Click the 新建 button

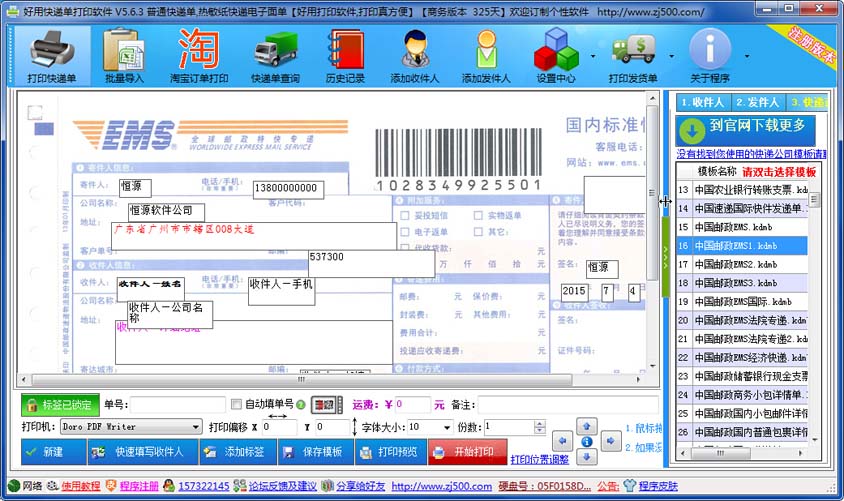pyautogui.click(x=54, y=452)
